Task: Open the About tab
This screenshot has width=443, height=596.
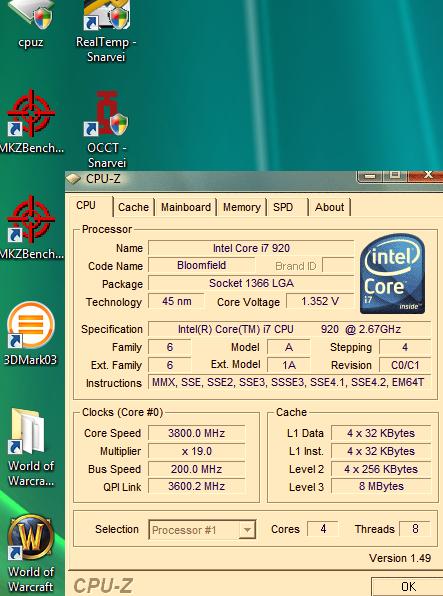Action: click(x=329, y=207)
